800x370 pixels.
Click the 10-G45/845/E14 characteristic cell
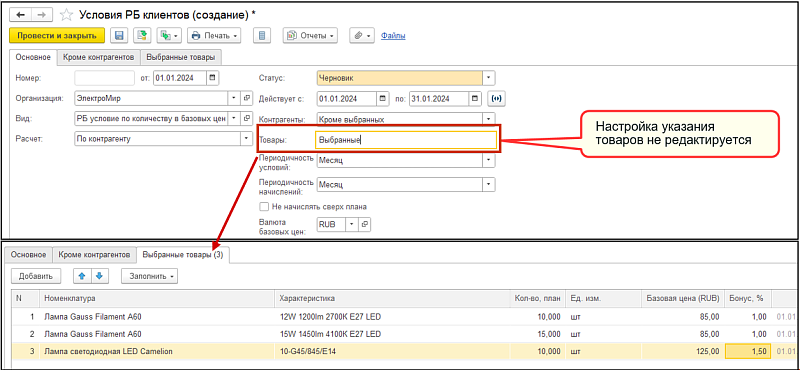393,352
